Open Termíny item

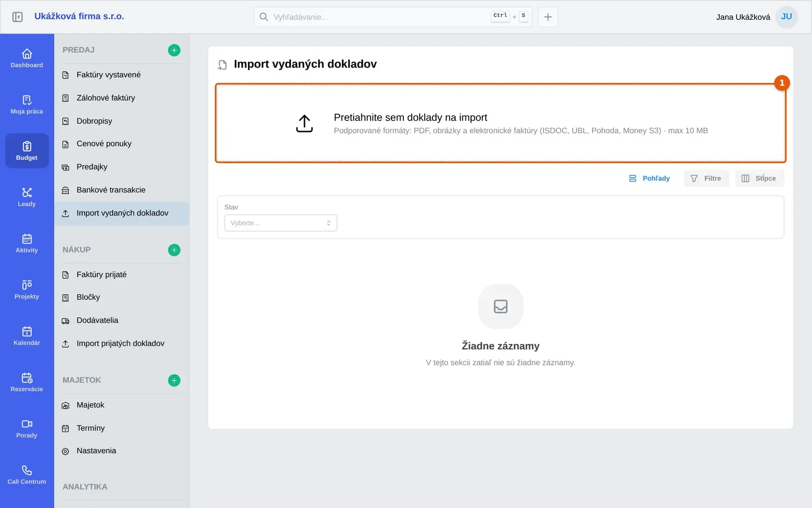tap(122, 428)
